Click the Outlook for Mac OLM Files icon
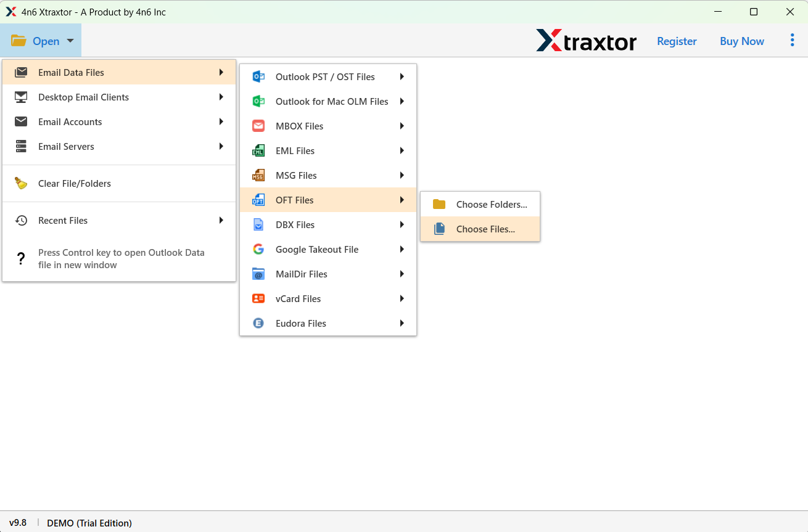The width and height of the screenshot is (808, 532). coord(258,101)
